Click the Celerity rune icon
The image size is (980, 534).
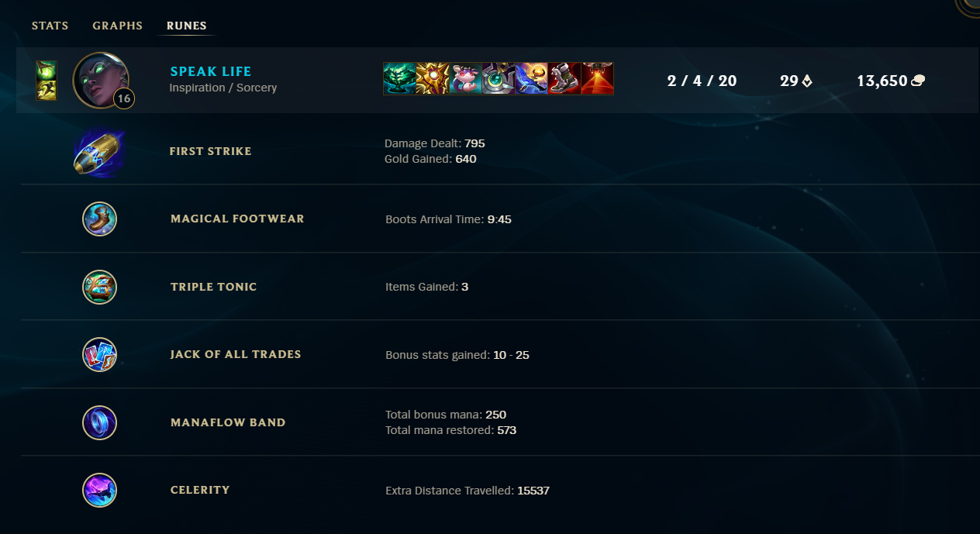[99, 490]
